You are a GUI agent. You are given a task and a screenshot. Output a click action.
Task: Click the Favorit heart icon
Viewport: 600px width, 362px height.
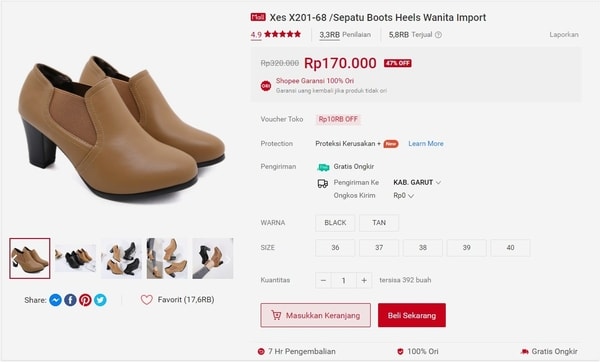(x=147, y=300)
